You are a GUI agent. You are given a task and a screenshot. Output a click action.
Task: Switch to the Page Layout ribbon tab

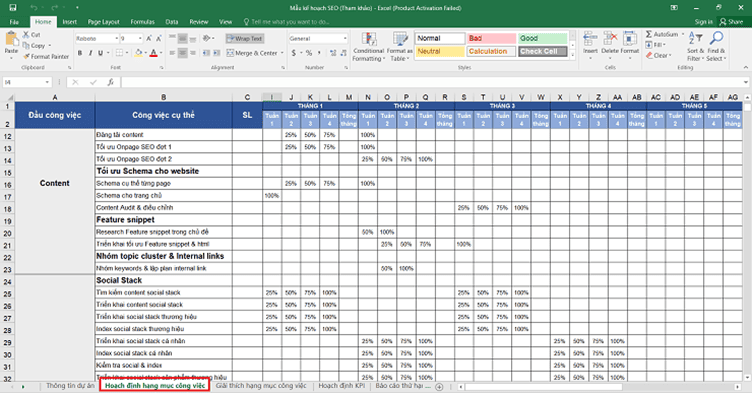[103, 22]
